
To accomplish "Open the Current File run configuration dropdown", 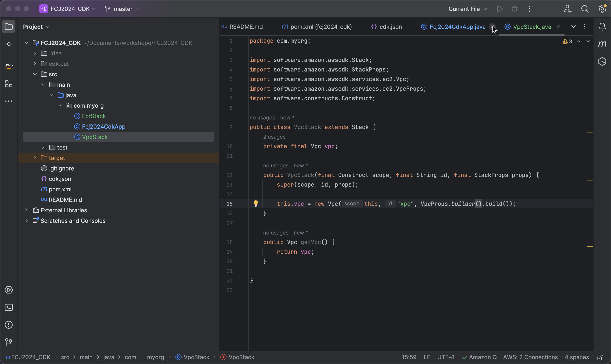I will (x=468, y=9).
